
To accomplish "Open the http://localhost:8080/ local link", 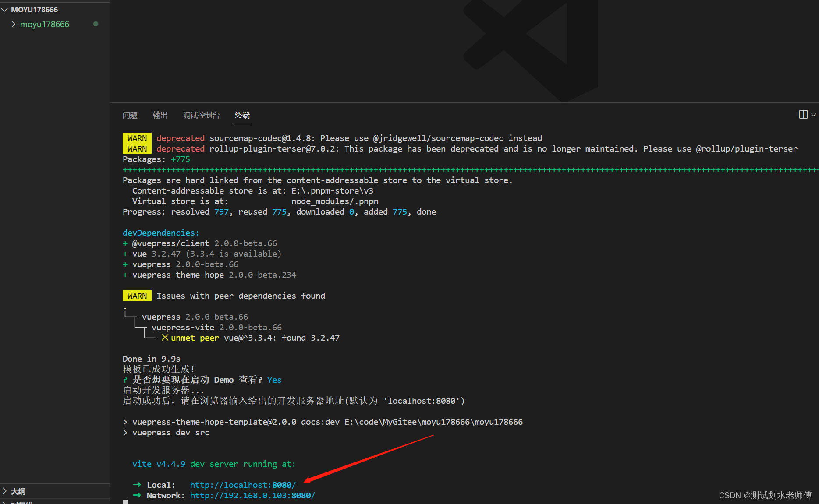I will (x=243, y=485).
